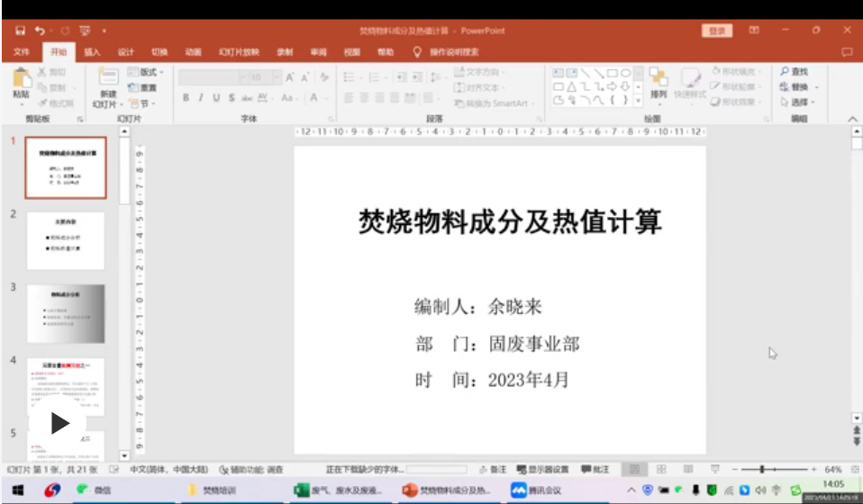This screenshot has height=504, width=863.
Task: Click the Format Painter (格式刷) icon
Action: (42, 103)
